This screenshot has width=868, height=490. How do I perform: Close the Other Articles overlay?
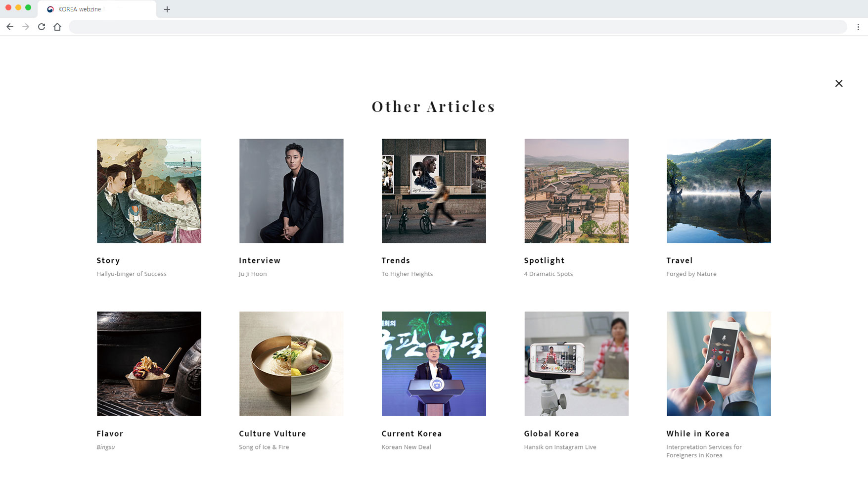coord(839,84)
